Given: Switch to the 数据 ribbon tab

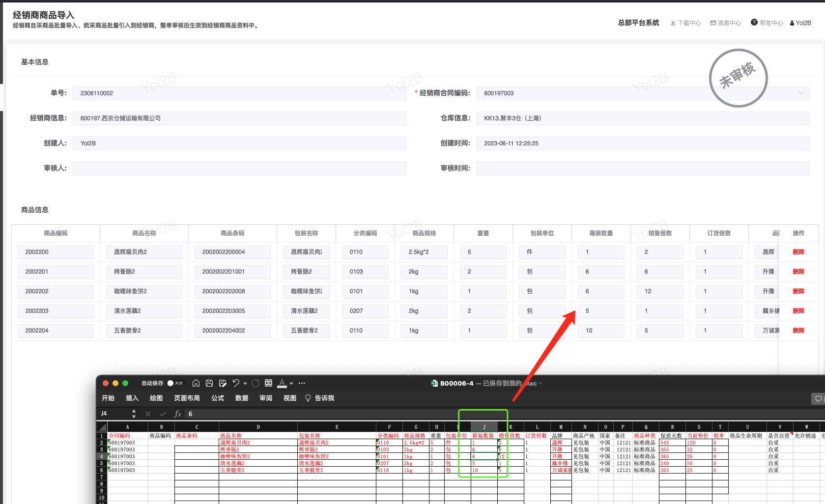Looking at the screenshot, I should 242,398.
